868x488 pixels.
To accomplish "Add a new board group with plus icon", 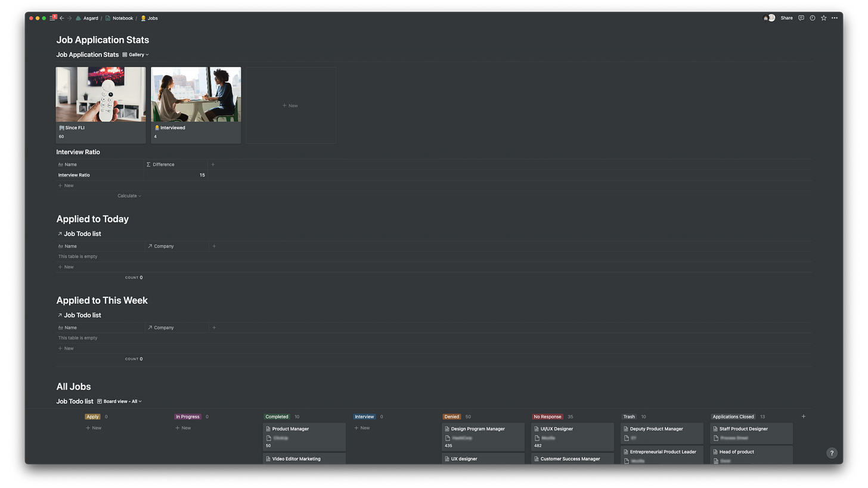I will point(804,416).
